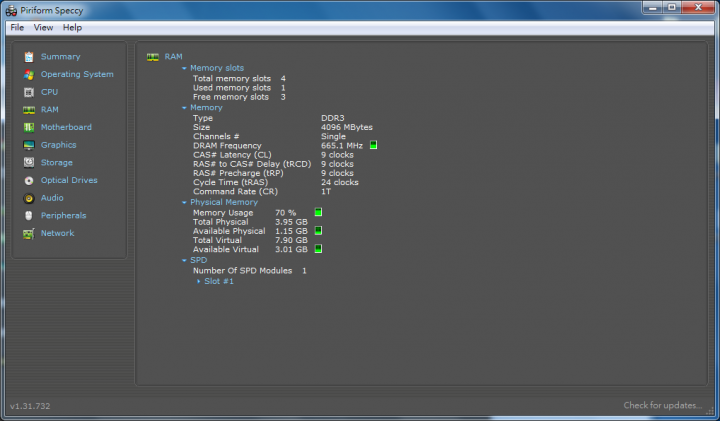Image resolution: width=720 pixels, height=421 pixels.
Task: Click the 1.15 GB Available Physical value
Action: pyautogui.click(x=291, y=231)
